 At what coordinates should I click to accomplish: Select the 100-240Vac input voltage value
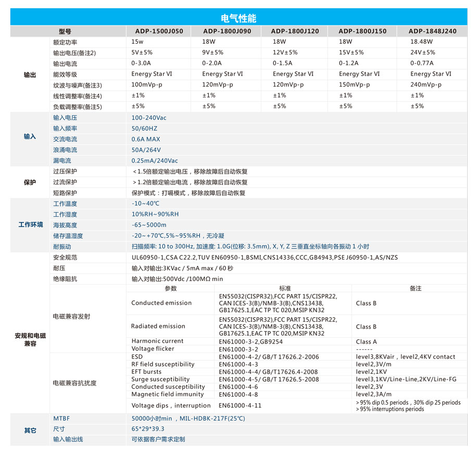(149, 118)
